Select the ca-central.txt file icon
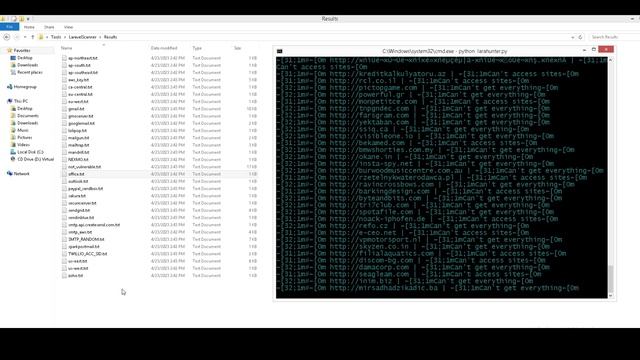This screenshot has height=360, width=640. click(64, 87)
